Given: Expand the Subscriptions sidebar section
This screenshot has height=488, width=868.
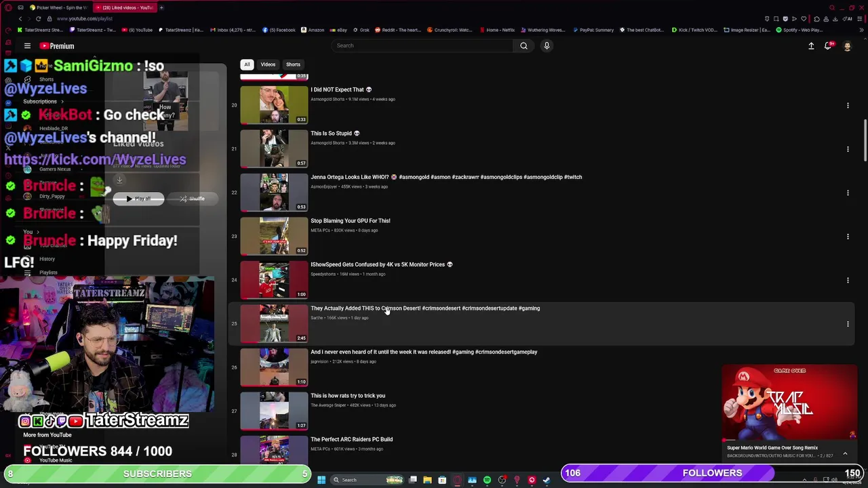Looking at the screenshot, I should point(43,102).
